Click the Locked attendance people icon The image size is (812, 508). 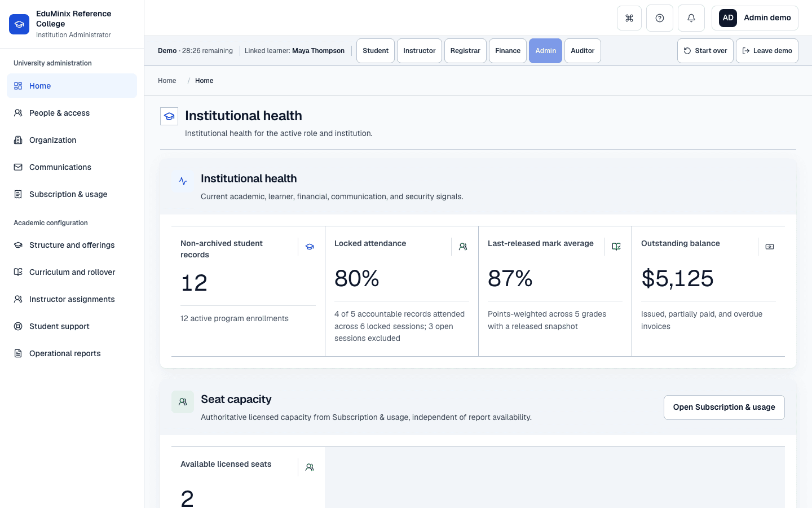(463, 247)
